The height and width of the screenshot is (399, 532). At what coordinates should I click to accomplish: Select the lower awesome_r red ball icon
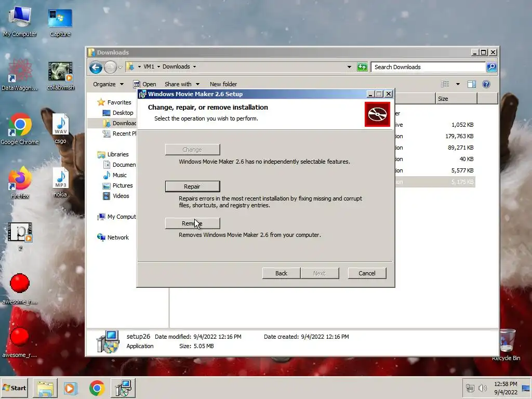pyautogui.click(x=20, y=342)
